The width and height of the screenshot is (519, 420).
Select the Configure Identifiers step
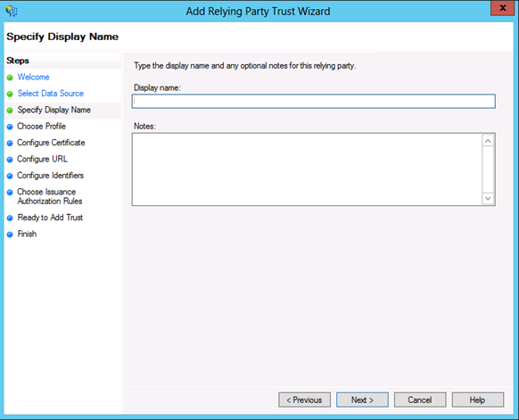[x=50, y=176]
